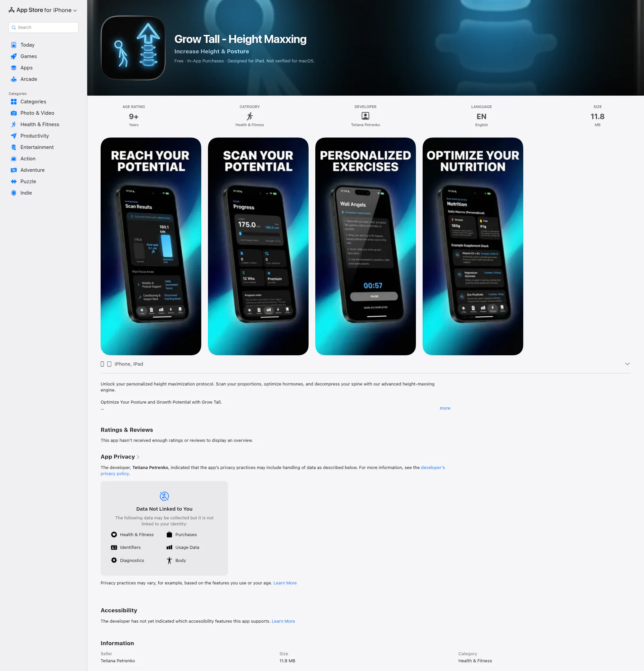Open the Optimize Your Nutrition screenshot
The width and height of the screenshot is (644, 671).
[473, 247]
